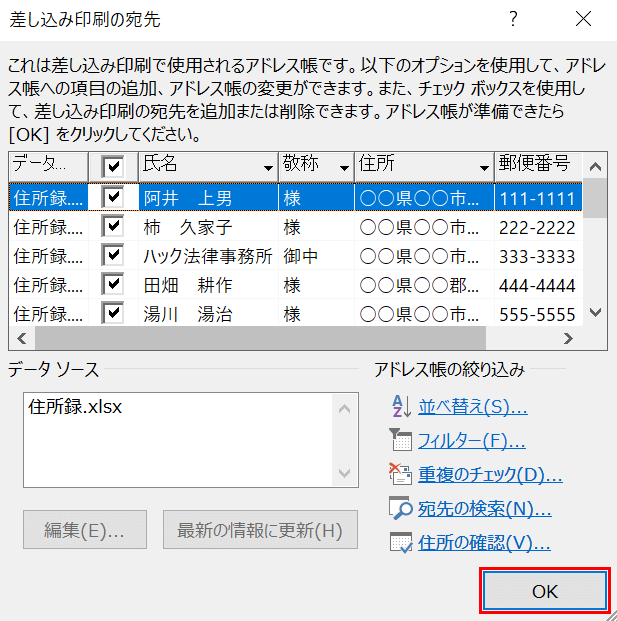Uncheck the recipient 田畑 耕作
617x621 pixels.
pos(113,284)
